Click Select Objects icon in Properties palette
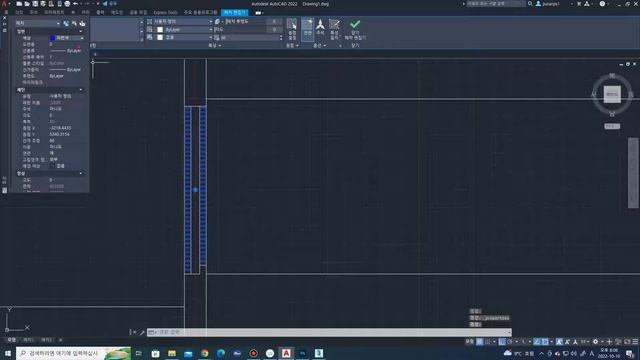This screenshot has height=360, width=640. [74, 23]
